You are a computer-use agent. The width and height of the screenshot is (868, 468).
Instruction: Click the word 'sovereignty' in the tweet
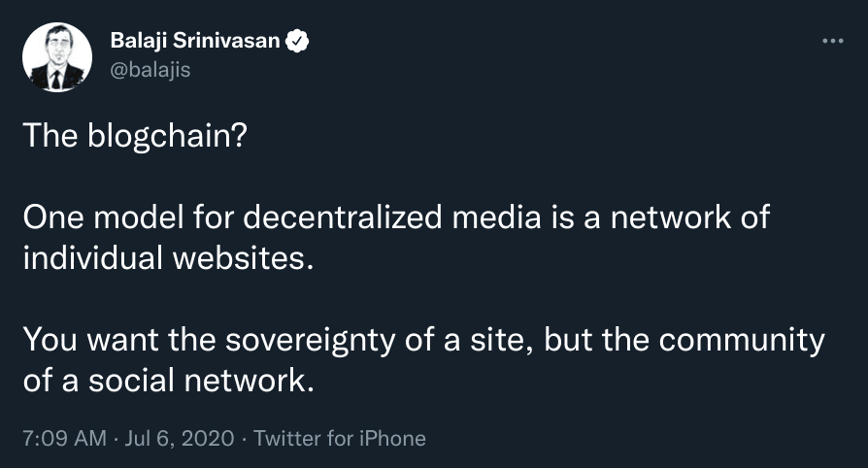pyautogui.click(x=310, y=341)
